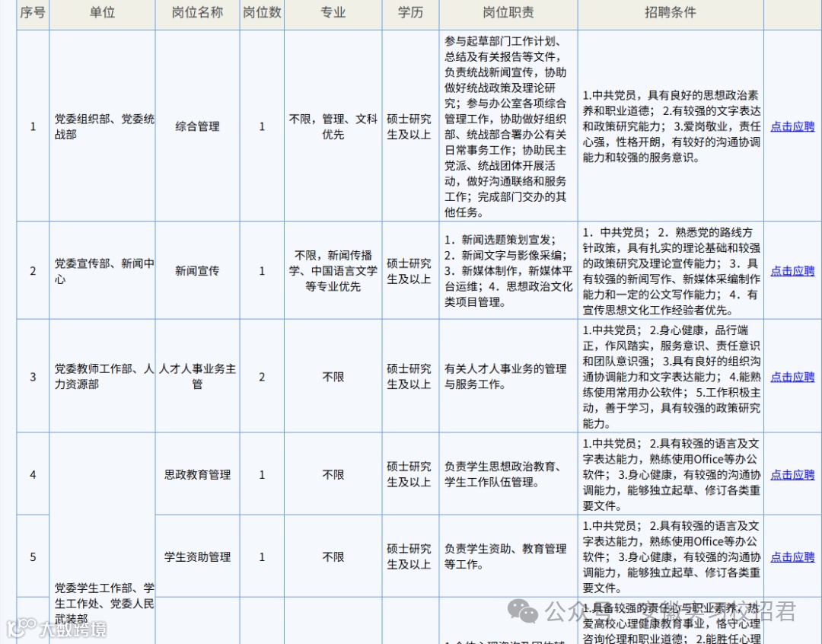The image size is (822, 644).
Task: Select the cell 党委教师工作部、人力资源部
Action: [102, 377]
